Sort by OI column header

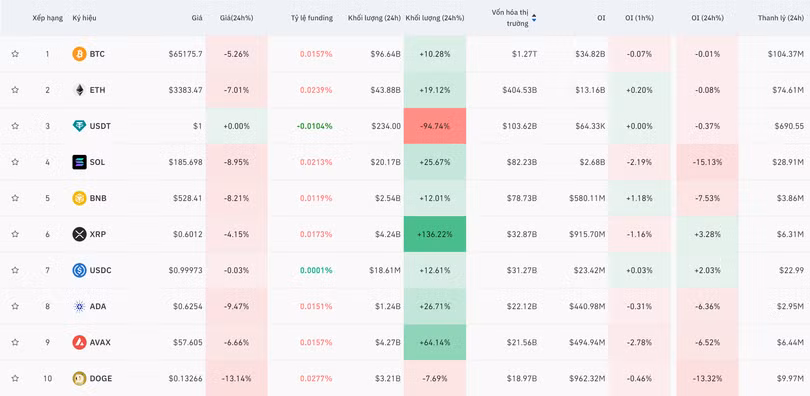[601, 18]
